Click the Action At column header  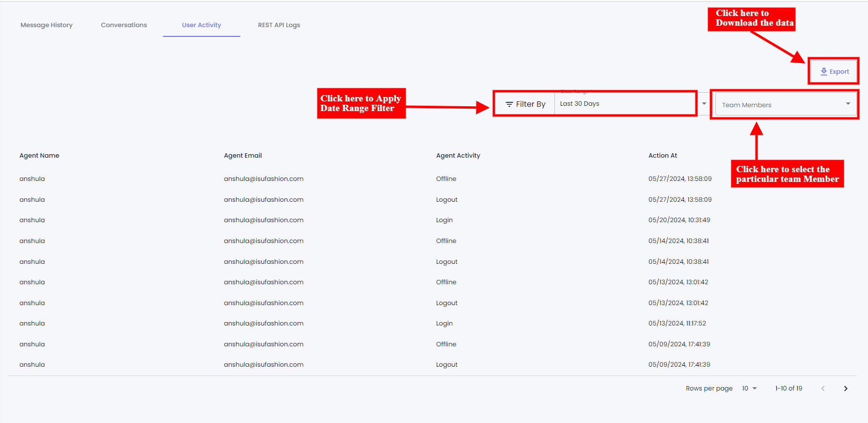click(663, 156)
